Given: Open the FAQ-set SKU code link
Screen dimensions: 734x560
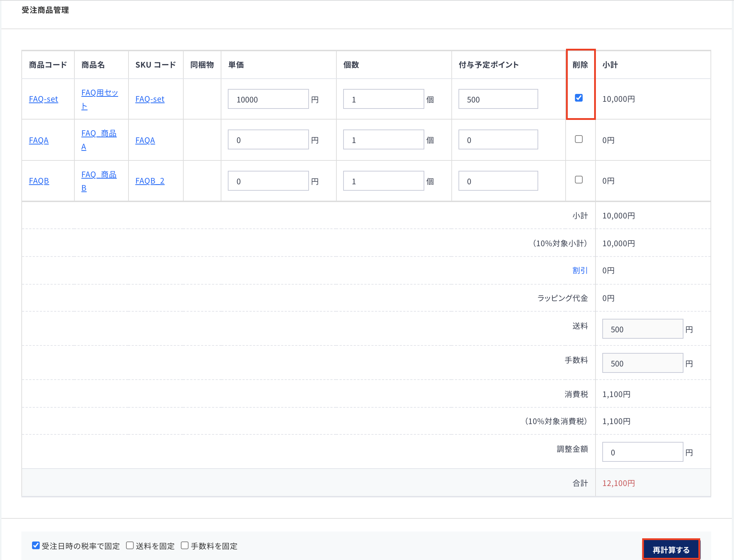Looking at the screenshot, I should click(x=150, y=99).
